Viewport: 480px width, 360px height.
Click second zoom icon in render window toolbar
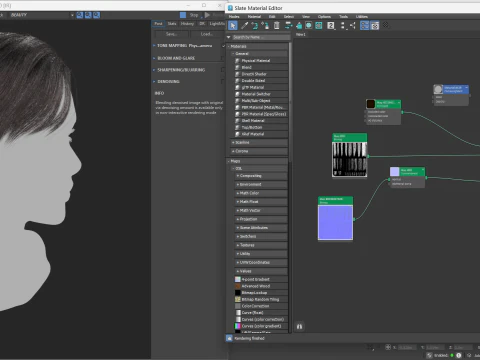(x=88, y=15)
